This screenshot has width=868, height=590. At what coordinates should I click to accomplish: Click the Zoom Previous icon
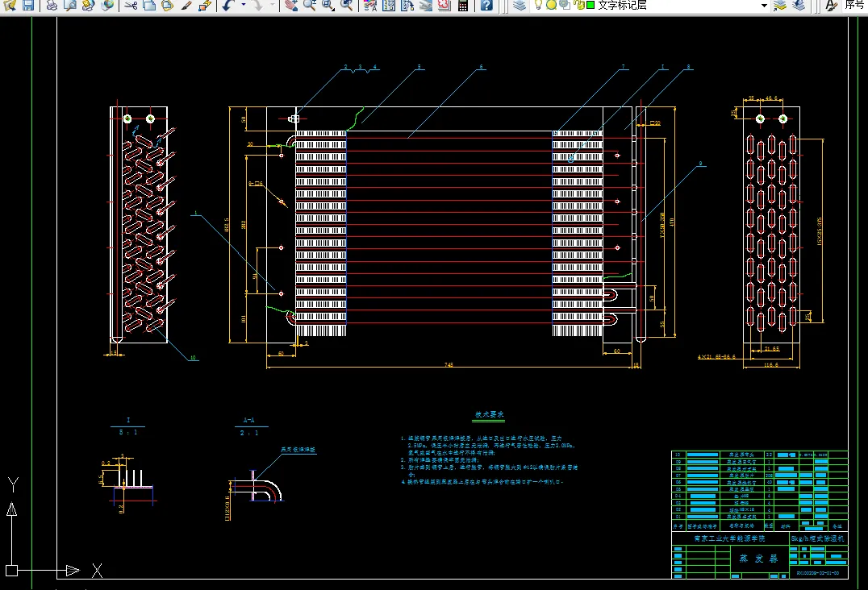tap(347, 5)
